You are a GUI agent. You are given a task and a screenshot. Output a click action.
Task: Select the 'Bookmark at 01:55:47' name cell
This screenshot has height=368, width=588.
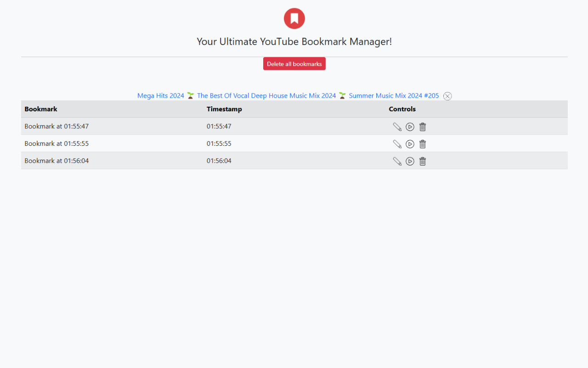click(112, 126)
